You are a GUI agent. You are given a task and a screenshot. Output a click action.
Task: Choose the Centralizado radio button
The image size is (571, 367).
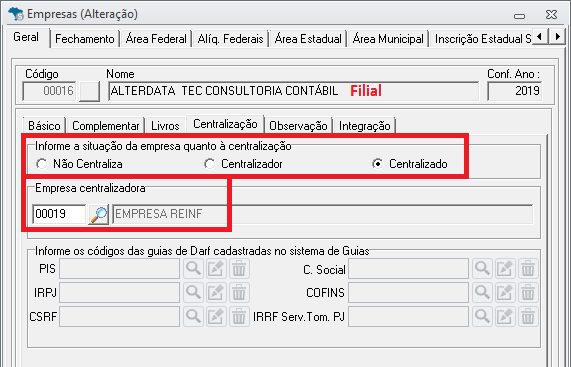(410, 164)
